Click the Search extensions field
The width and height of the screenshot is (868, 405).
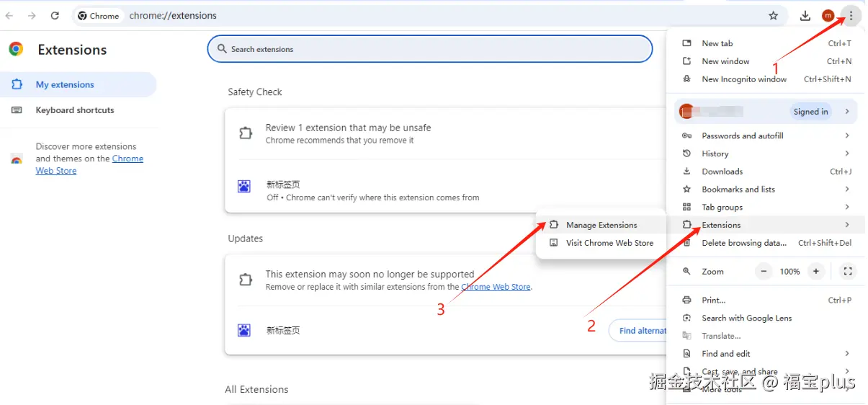[430, 49]
